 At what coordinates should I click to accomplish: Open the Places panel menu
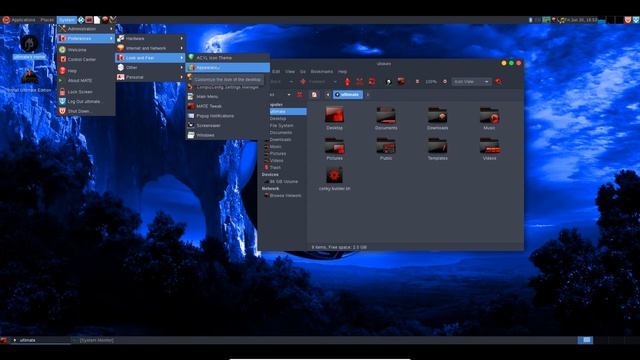47,20
